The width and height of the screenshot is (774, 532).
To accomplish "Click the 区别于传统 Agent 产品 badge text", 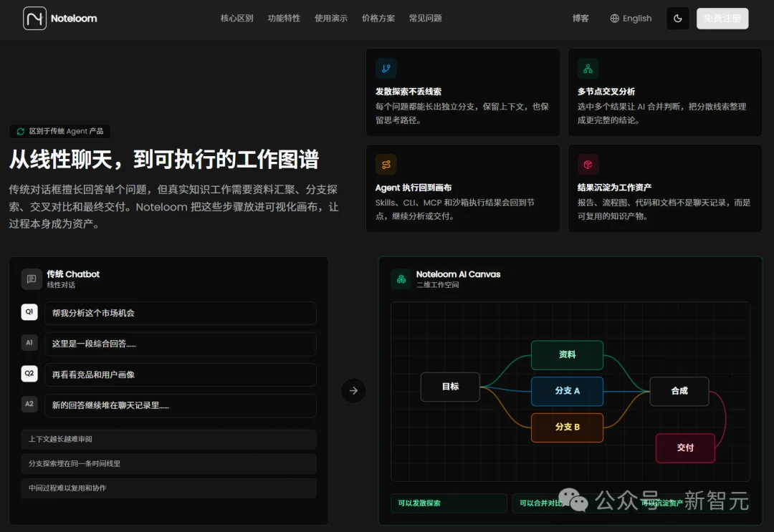I will pyautogui.click(x=66, y=131).
